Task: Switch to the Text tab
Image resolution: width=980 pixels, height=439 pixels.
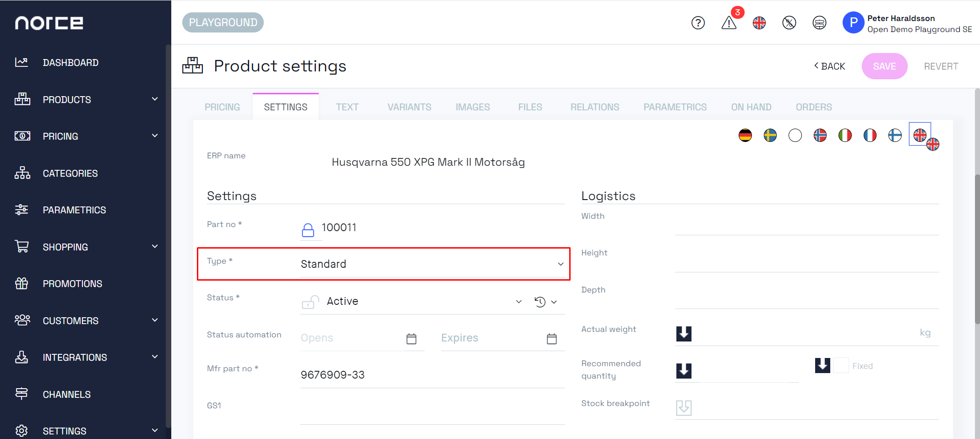Action: tap(347, 107)
